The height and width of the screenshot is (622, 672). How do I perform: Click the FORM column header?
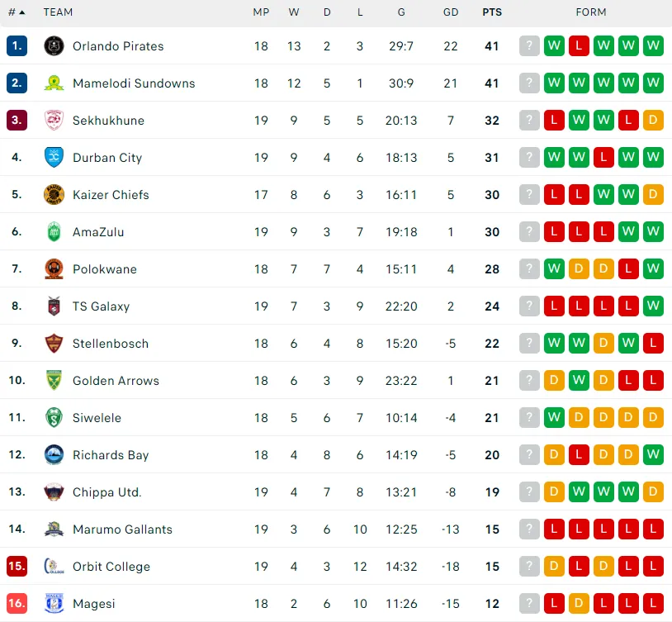pos(591,12)
